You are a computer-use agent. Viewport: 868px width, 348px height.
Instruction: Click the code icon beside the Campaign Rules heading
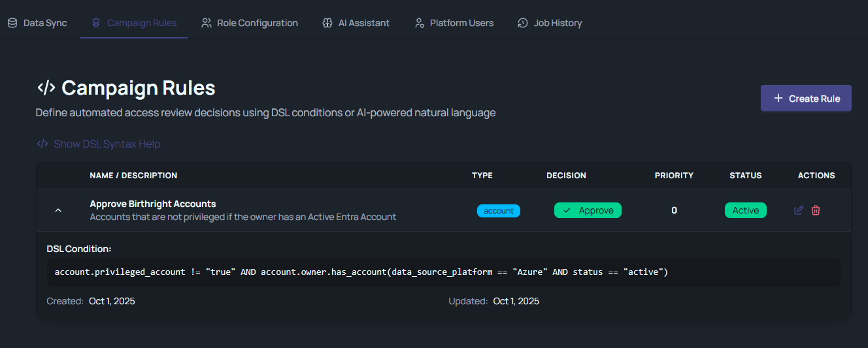coord(46,87)
